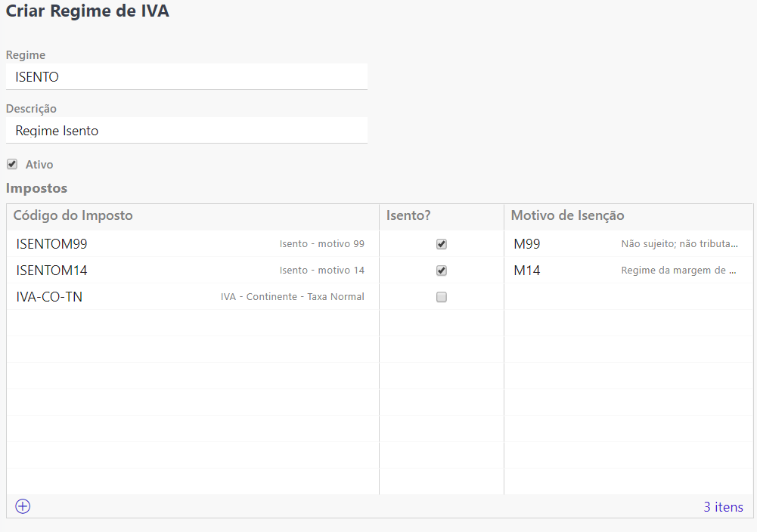
Task: Click the 'IVA - Continente - Taxa Normal' description
Action: [292, 297]
